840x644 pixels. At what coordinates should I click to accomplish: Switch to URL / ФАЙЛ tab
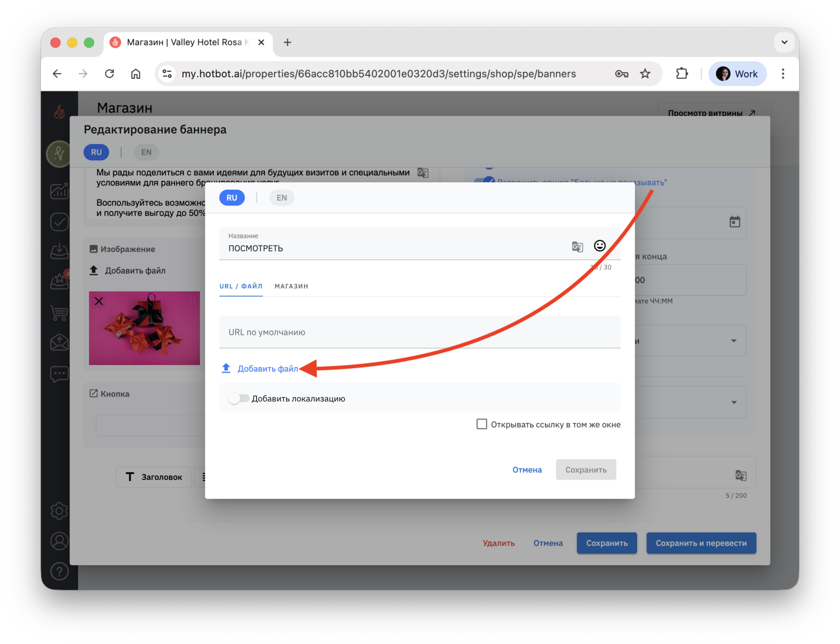(240, 286)
